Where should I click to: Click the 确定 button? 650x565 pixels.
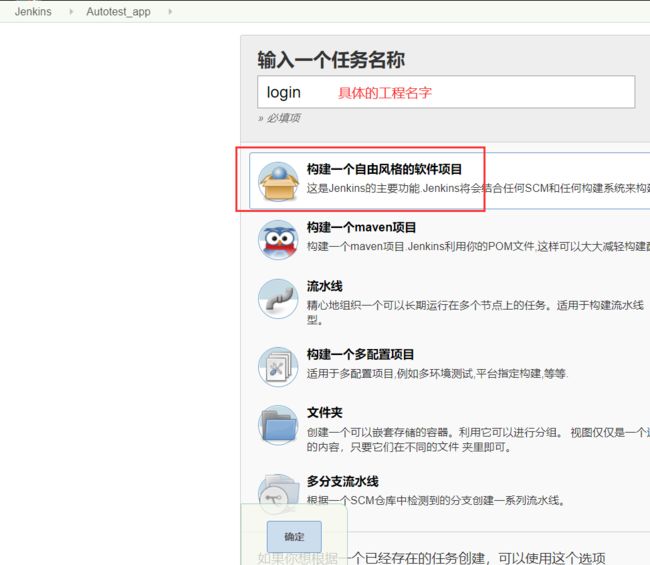point(294,537)
